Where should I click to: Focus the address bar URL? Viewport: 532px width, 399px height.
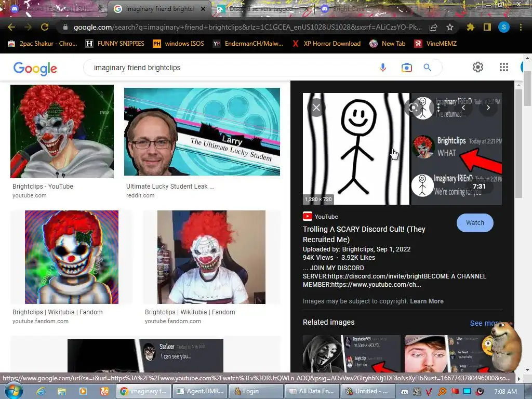pyautogui.click(x=248, y=27)
